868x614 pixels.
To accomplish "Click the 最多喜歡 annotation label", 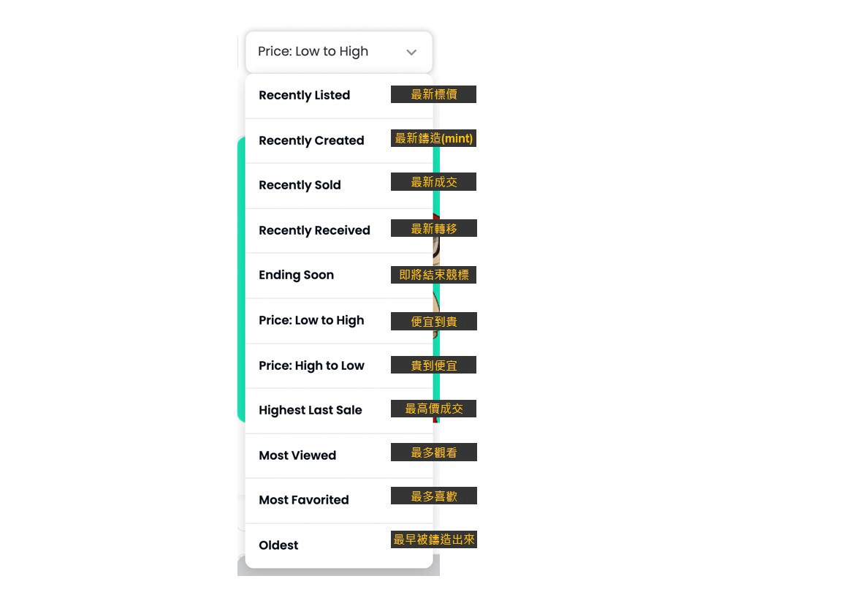I will click(x=433, y=496).
